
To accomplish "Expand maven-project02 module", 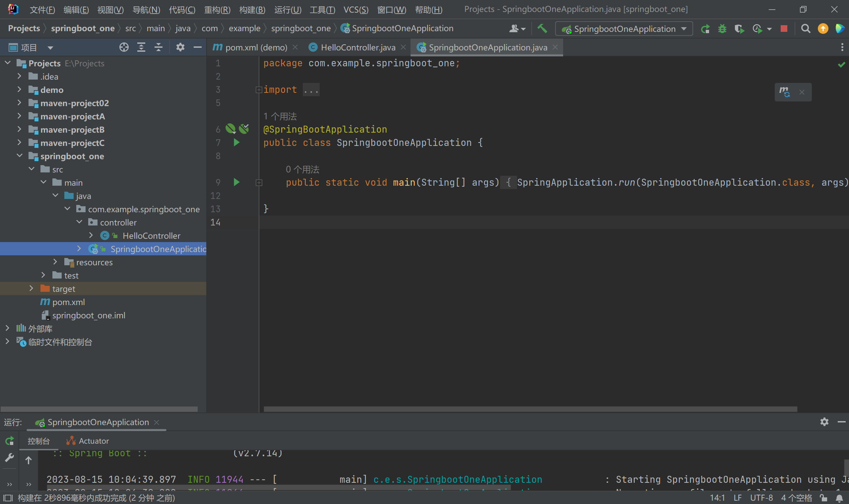I will 19,103.
